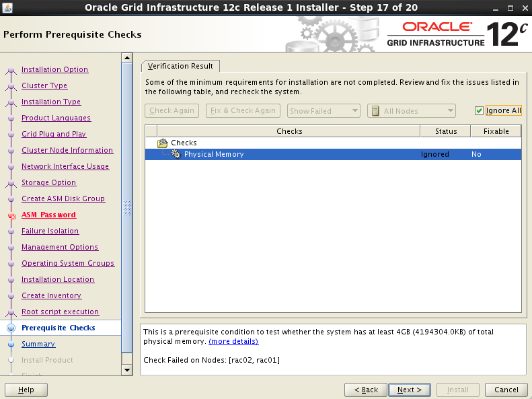The height and width of the screenshot is (399, 532).
Task: Click the step list scrollbar thumb
Action: (127, 208)
